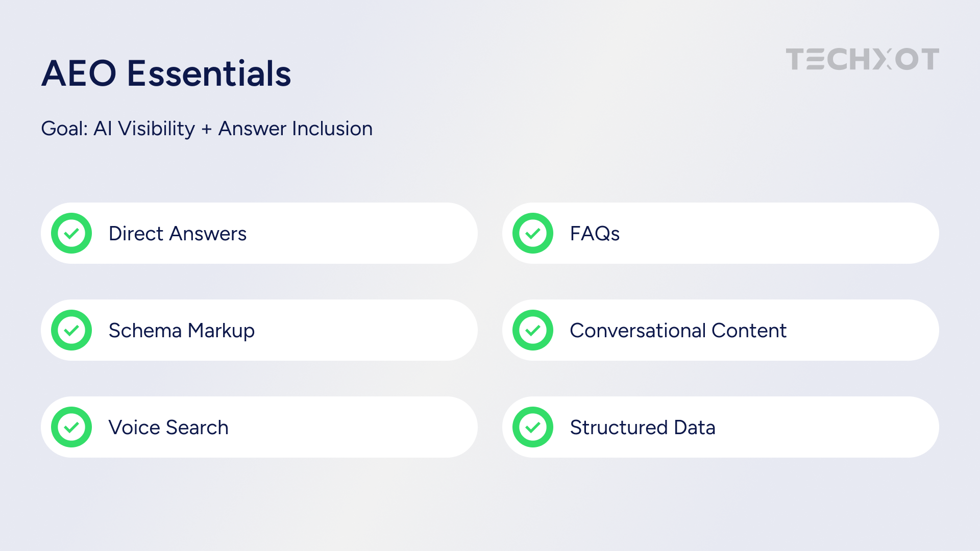This screenshot has height=551, width=980.
Task: Select the Structured Data text label
Action: click(643, 428)
